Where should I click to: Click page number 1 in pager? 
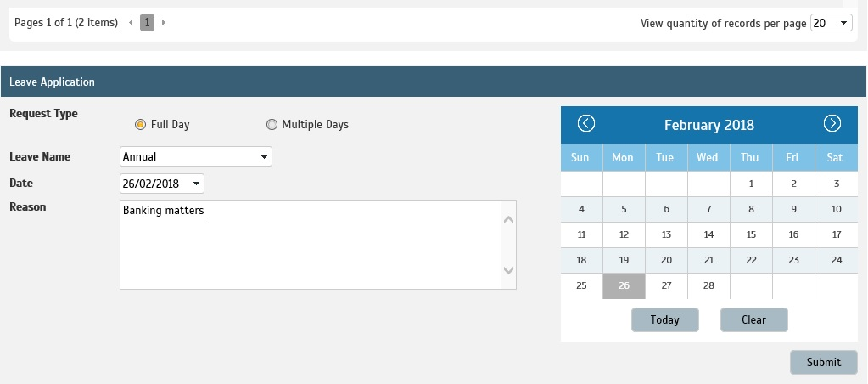pyautogui.click(x=147, y=23)
